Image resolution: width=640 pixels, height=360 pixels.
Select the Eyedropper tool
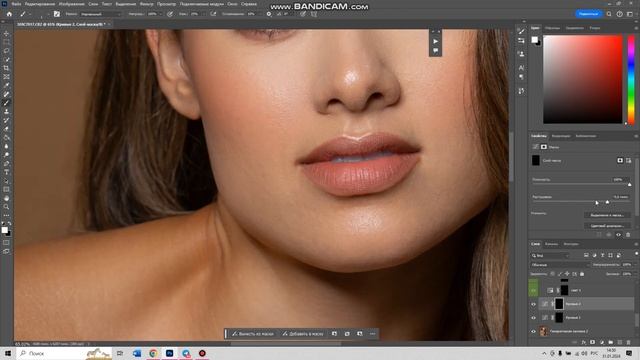(6, 85)
